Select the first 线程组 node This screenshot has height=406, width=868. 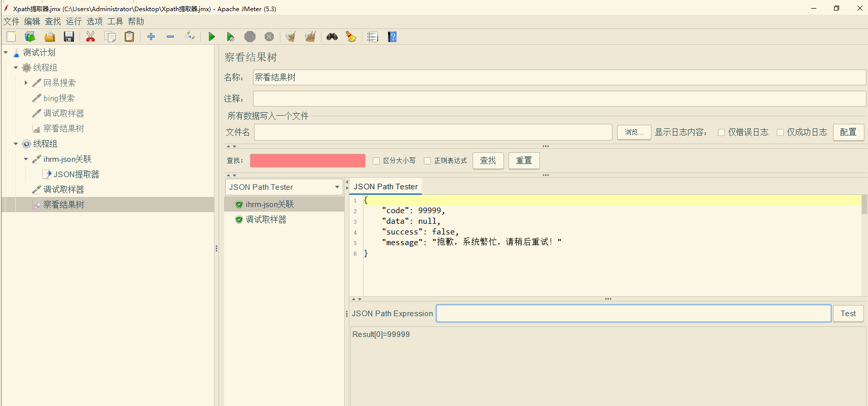tap(45, 67)
